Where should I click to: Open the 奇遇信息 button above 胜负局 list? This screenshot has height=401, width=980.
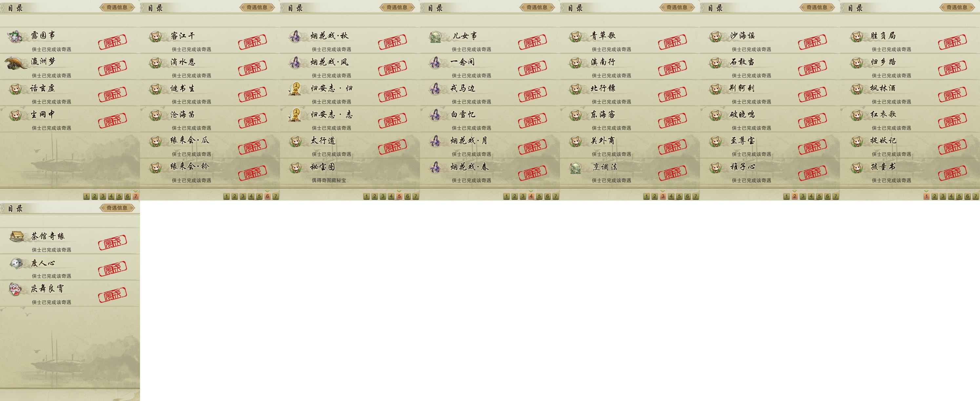(x=957, y=7)
